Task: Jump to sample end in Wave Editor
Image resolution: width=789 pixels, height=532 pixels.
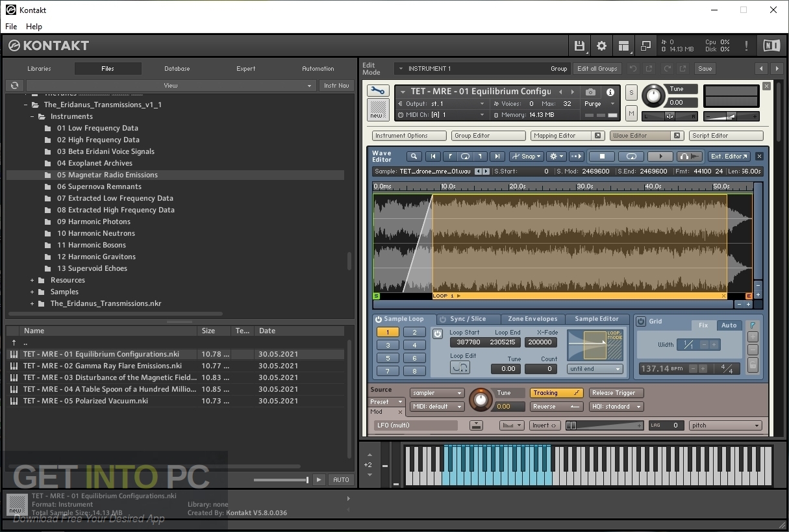Action: click(x=497, y=156)
